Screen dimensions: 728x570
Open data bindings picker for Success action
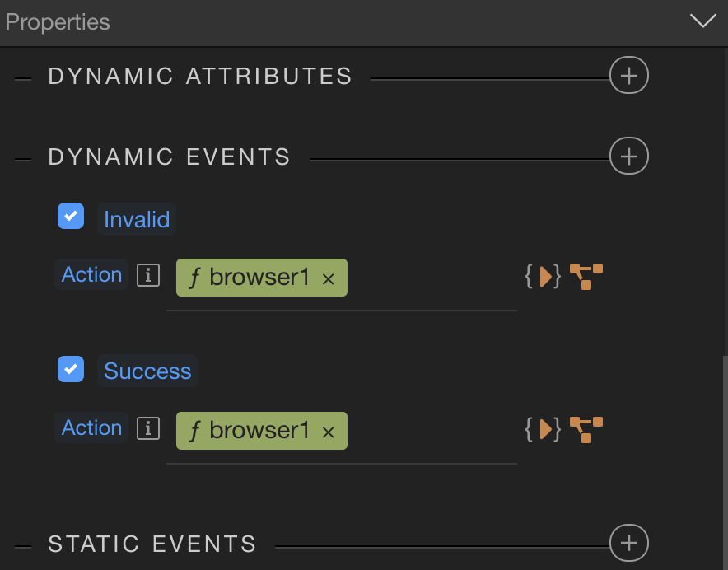pyautogui.click(x=543, y=429)
